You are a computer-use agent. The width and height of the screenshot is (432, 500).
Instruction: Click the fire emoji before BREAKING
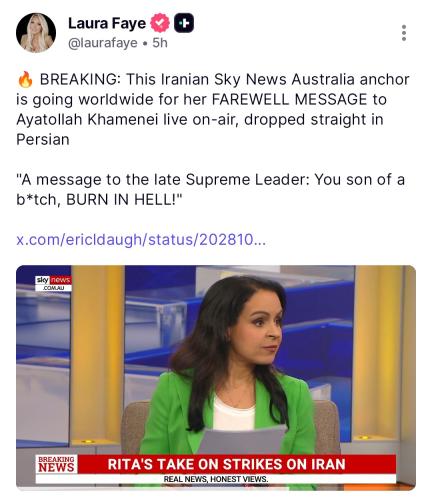pyautogui.click(x=25, y=80)
